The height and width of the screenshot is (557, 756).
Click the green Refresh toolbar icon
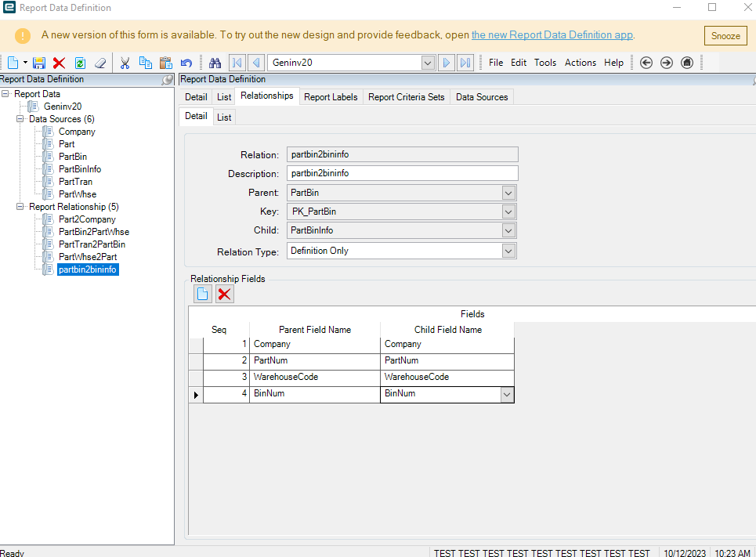point(80,63)
